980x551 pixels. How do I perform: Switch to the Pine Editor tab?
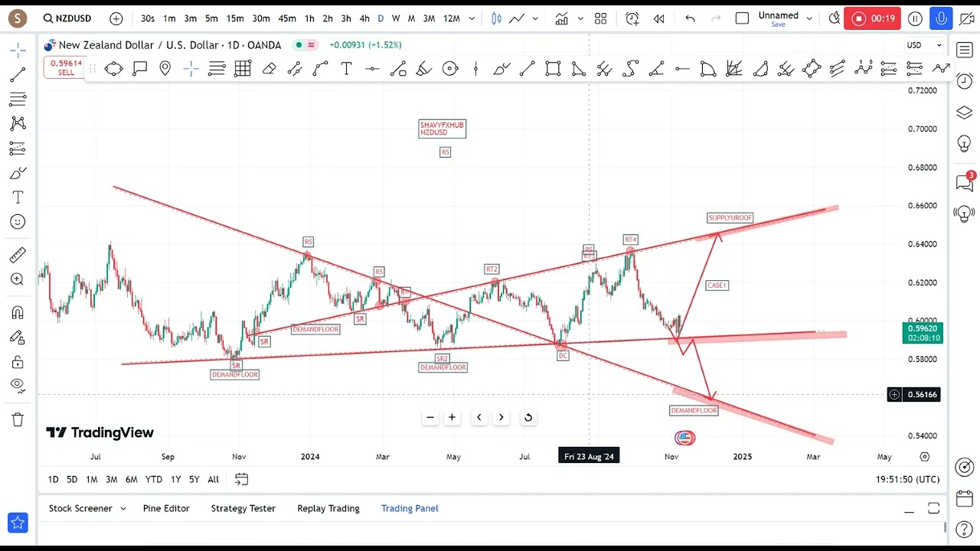166,508
